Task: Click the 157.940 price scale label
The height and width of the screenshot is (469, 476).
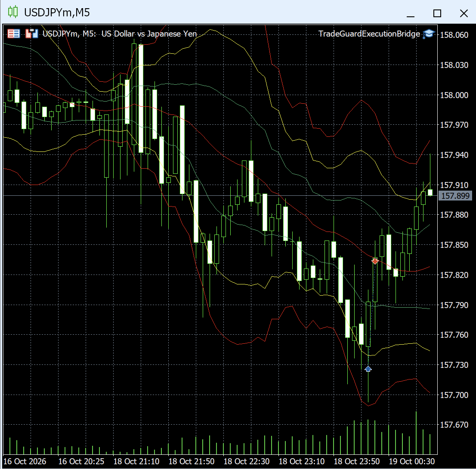Action: click(454, 155)
